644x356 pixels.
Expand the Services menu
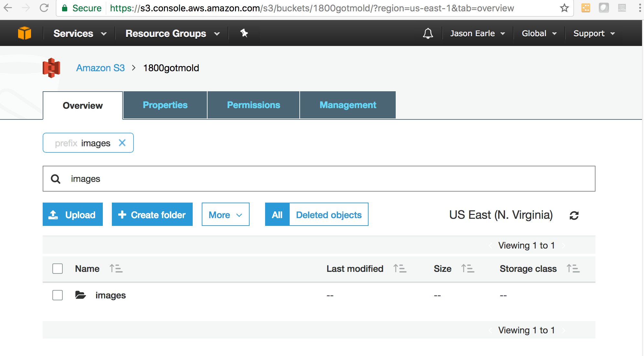(80, 33)
